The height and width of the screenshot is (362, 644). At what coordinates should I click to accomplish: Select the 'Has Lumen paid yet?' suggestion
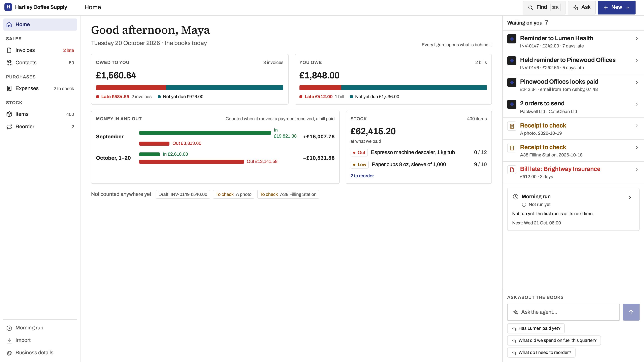pos(536,328)
